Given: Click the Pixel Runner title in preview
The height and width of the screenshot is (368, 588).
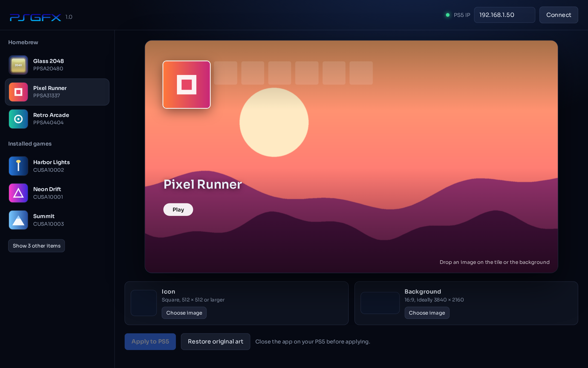Looking at the screenshot, I should pyautogui.click(x=203, y=184).
